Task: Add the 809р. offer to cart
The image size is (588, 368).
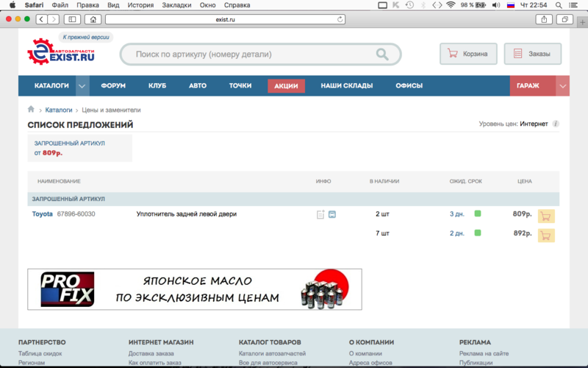Action: point(546,216)
